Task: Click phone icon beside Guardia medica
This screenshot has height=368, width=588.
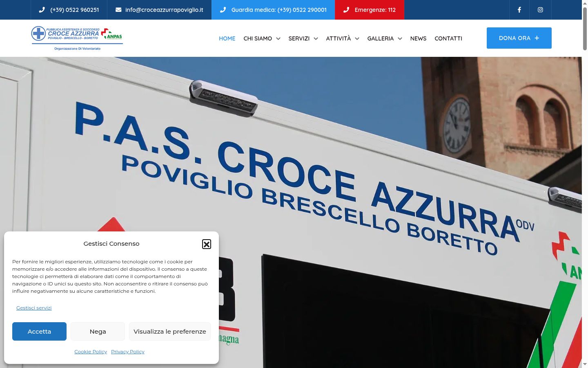Action: (x=223, y=10)
